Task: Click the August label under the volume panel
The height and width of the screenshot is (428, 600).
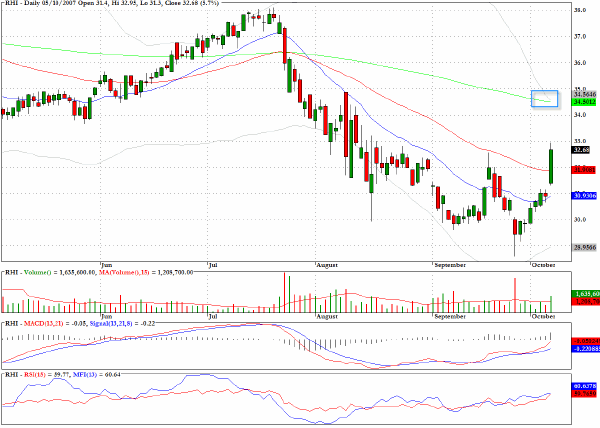Action: (x=327, y=316)
